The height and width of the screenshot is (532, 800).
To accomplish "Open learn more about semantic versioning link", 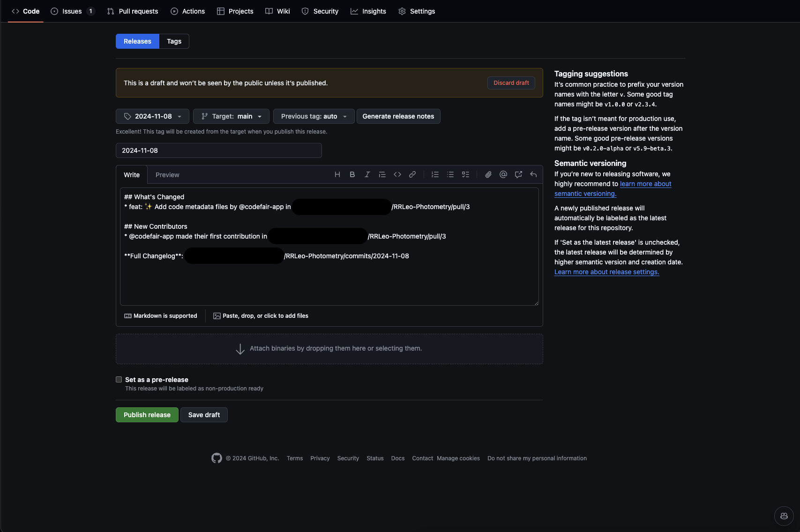I will [613, 189].
